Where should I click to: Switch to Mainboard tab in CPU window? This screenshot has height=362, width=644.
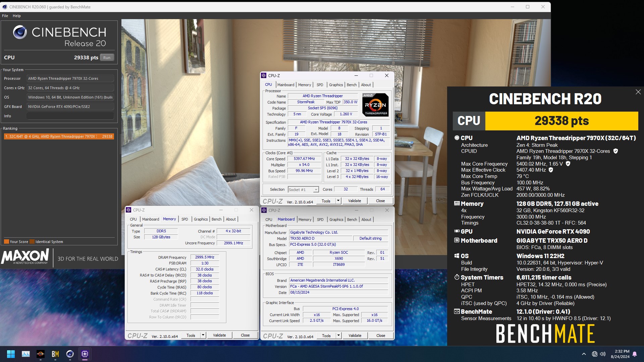(x=286, y=85)
